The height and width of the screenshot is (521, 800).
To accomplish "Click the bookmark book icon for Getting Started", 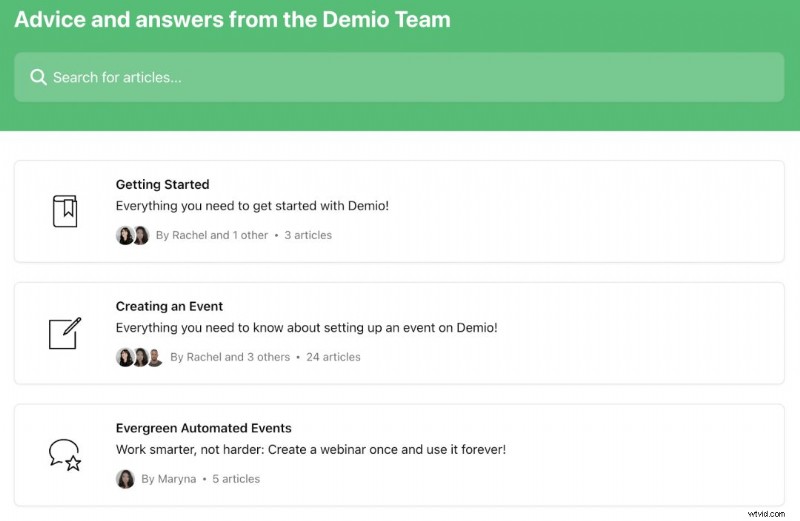I will (x=65, y=211).
